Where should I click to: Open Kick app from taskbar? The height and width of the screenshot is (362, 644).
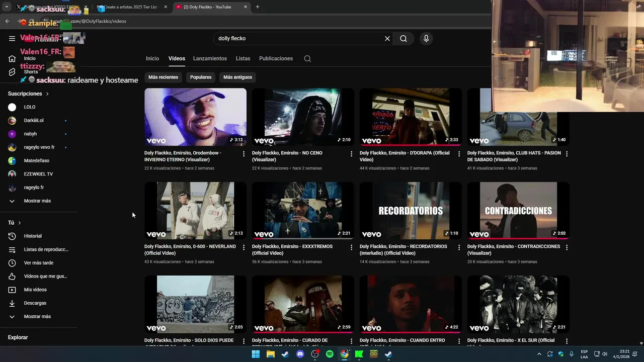tap(359, 354)
